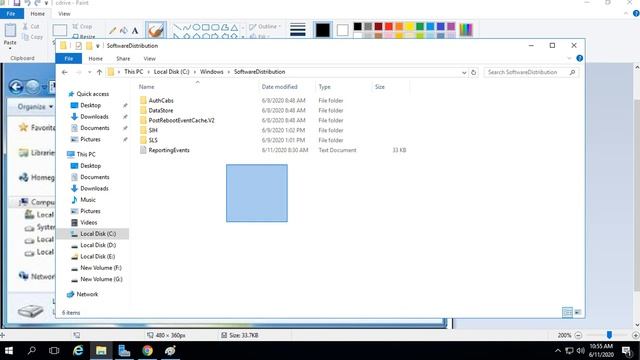Select the triangle shape in Paint shapes gallery
Screen dimensions: 640x360
tap(234, 27)
